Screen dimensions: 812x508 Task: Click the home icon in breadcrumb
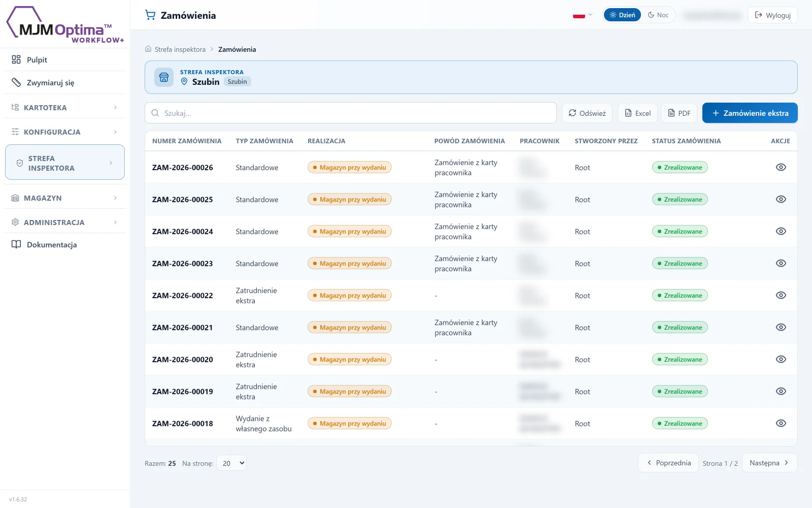coord(148,49)
